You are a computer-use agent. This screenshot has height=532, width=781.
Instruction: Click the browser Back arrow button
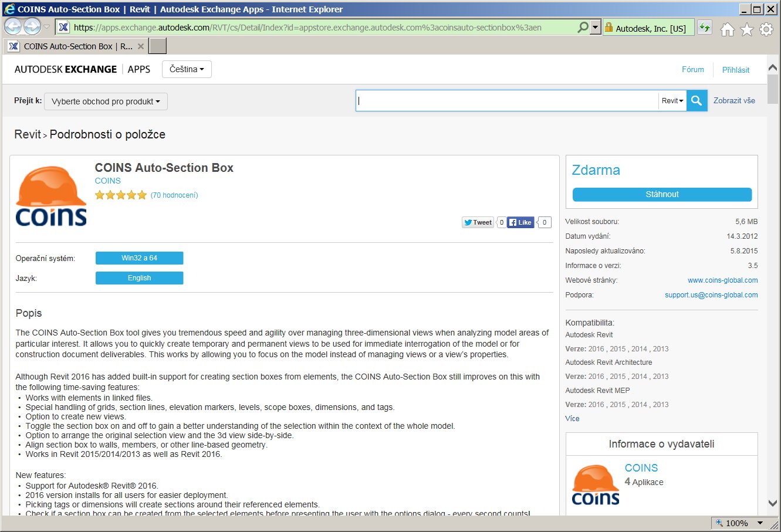point(13,26)
